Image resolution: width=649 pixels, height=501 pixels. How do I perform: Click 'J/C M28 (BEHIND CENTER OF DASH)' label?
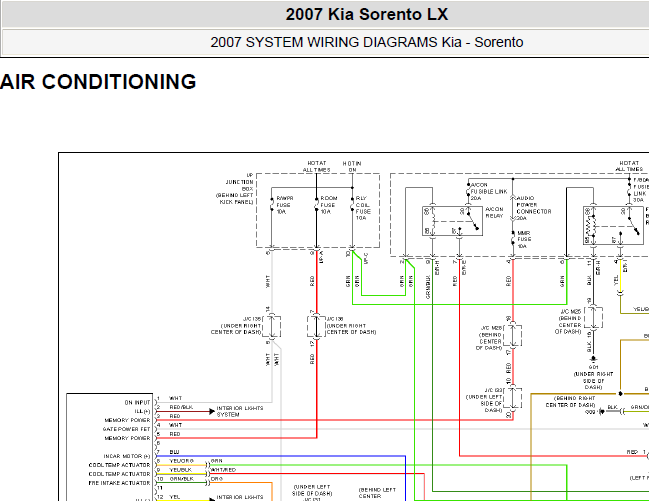[490, 338]
